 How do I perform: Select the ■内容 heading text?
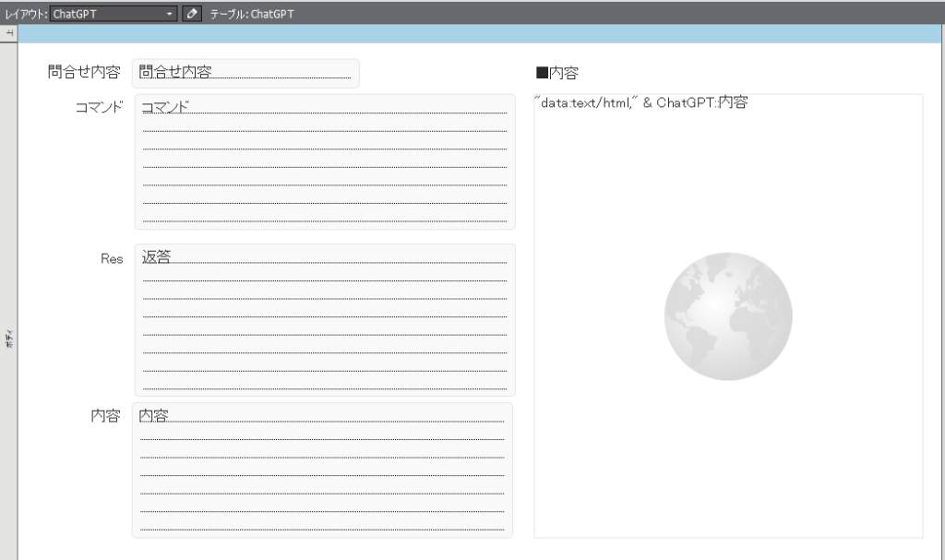coord(556,73)
